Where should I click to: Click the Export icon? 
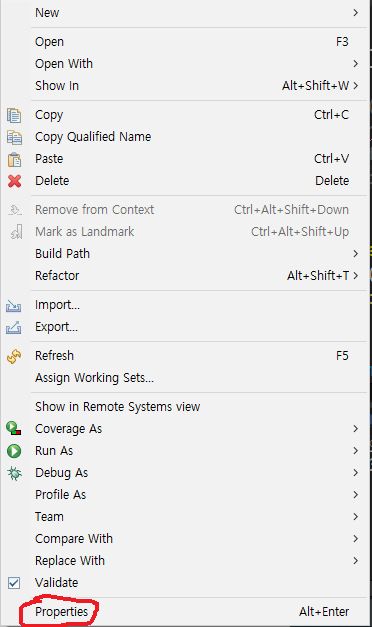tap(14, 327)
